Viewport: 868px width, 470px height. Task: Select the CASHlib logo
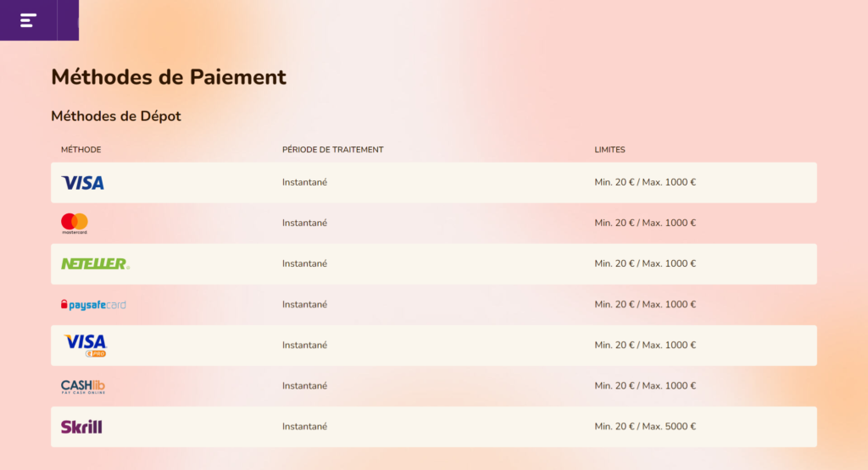[83, 386]
